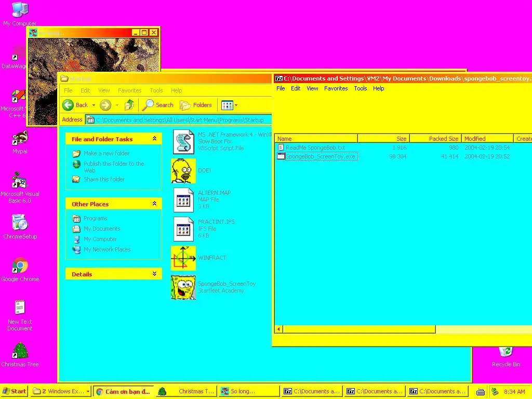
Task: Sort 7-Zip list by Size column
Action: [384, 138]
